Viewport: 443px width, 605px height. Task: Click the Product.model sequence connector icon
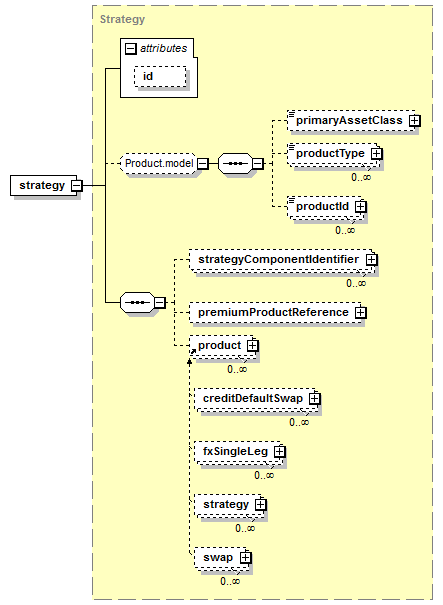[235, 164]
